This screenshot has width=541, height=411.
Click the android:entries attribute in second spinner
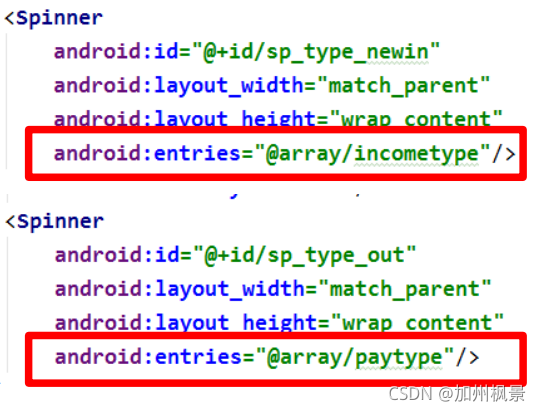pos(148,357)
